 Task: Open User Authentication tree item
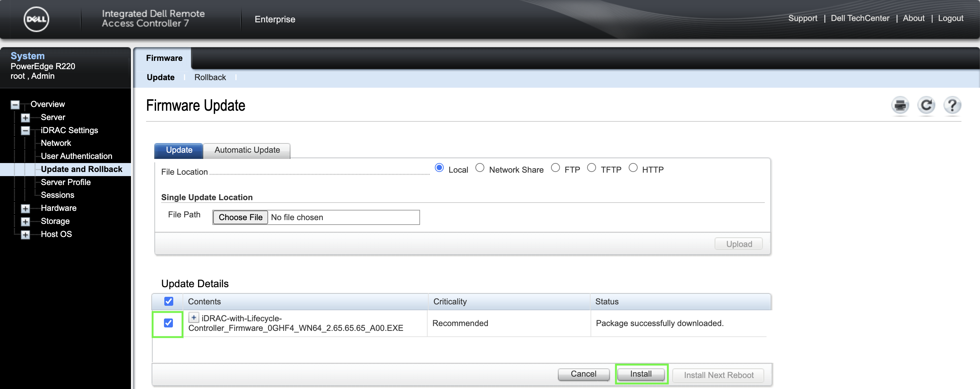point(76,156)
